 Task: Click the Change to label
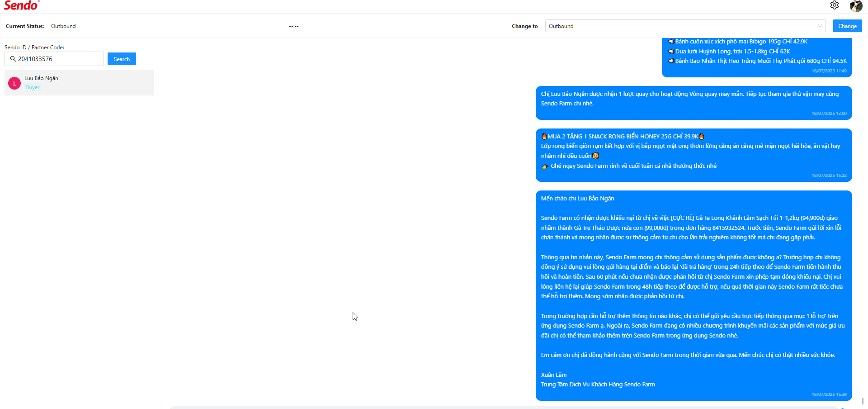pyautogui.click(x=525, y=26)
